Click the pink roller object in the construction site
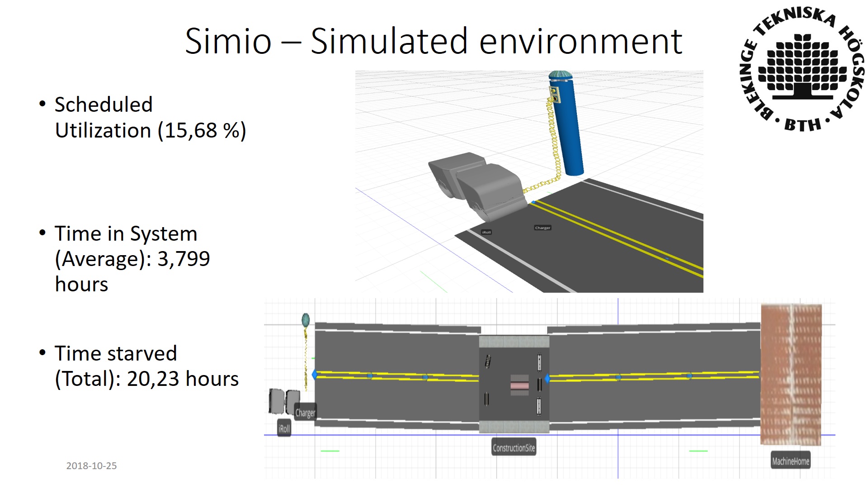868x499 pixels. (519, 385)
